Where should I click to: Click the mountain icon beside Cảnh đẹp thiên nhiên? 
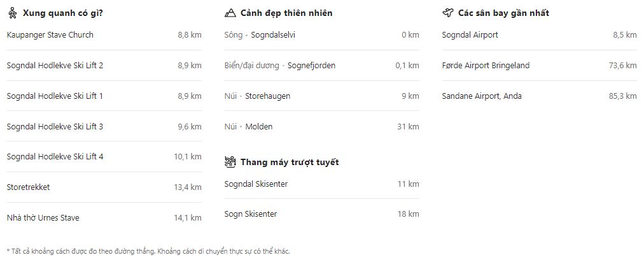click(230, 13)
